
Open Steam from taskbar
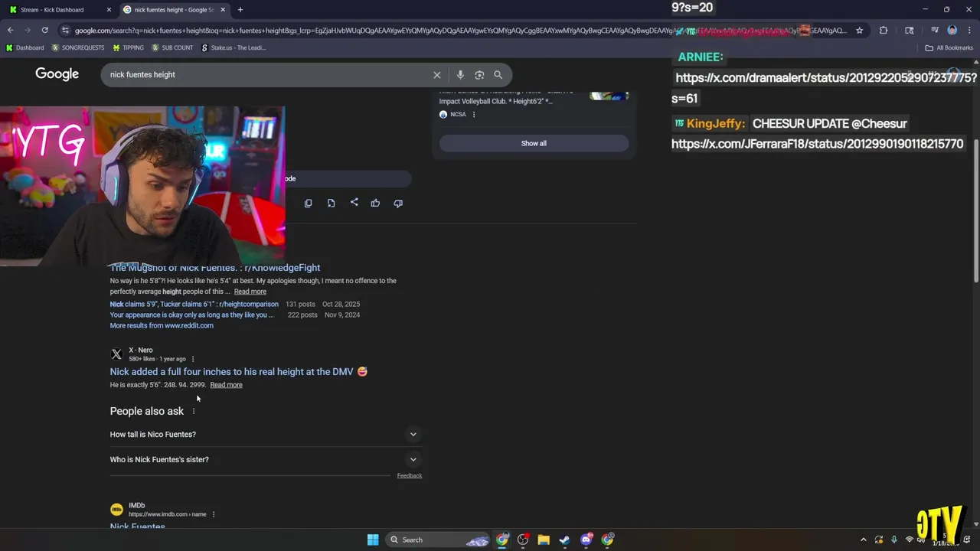[x=565, y=540]
